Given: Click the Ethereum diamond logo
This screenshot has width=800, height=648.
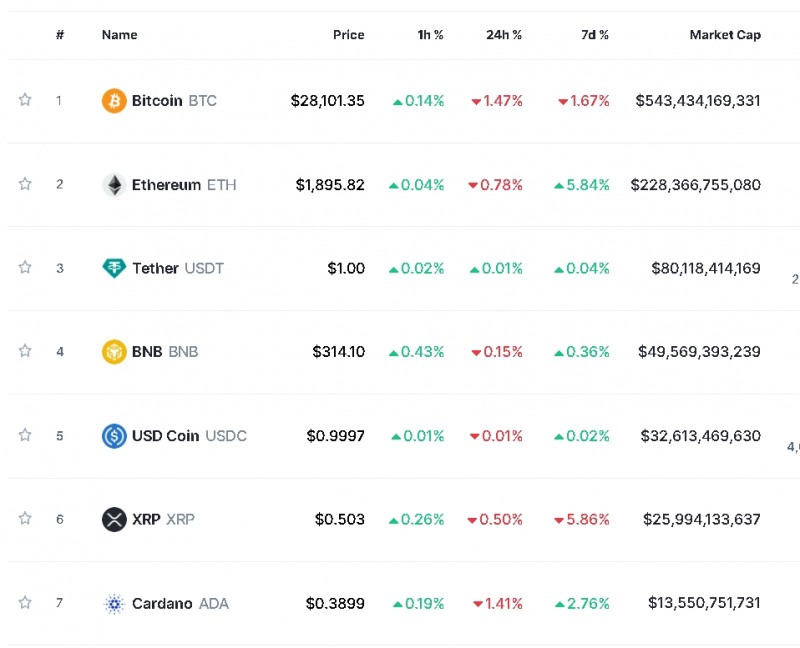Looking at the screenshot, I should tap(114, 185).
